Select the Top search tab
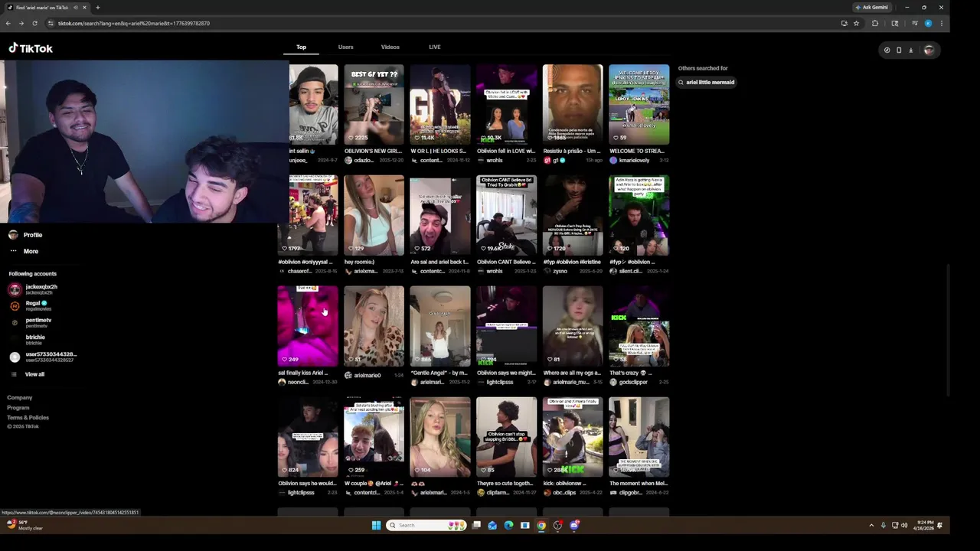 (301, 47)
